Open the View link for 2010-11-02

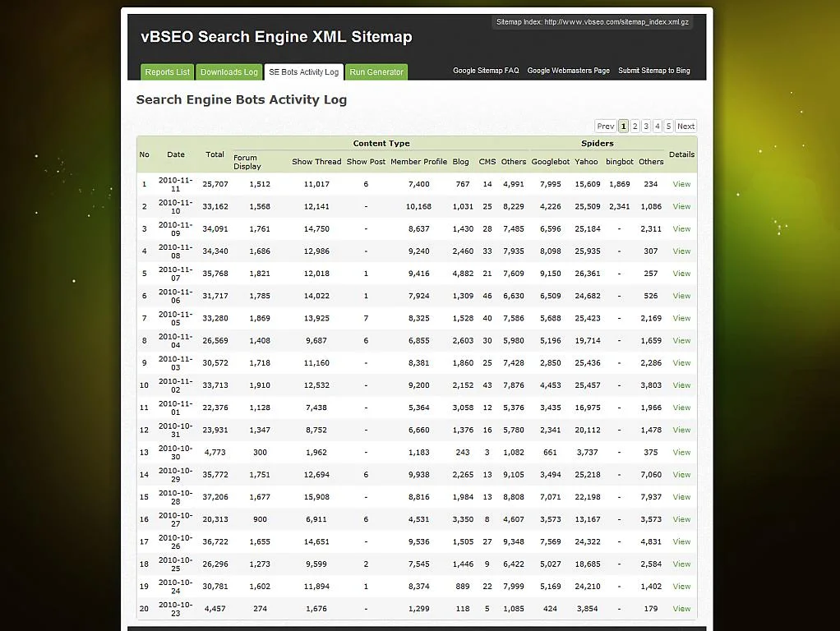[681, 385]
